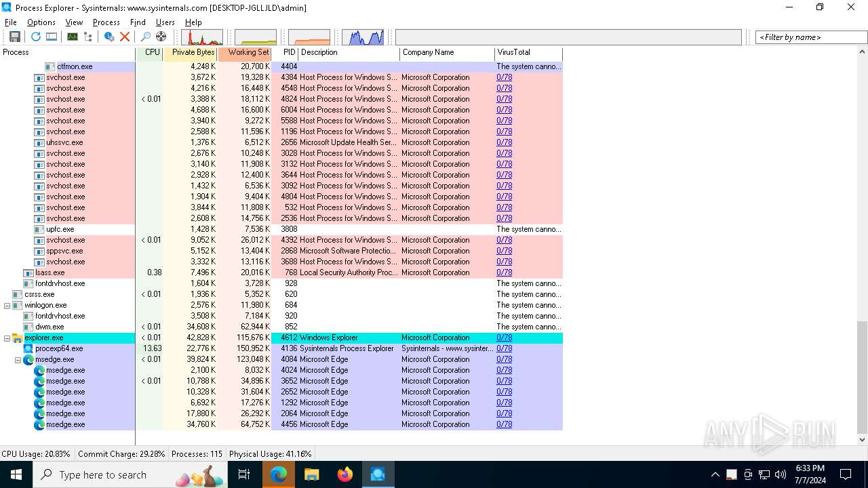Open VirusTotal 0/78 link for explorer.exe
The width and height of the screenshot is (868, 488).
(505, 338)
